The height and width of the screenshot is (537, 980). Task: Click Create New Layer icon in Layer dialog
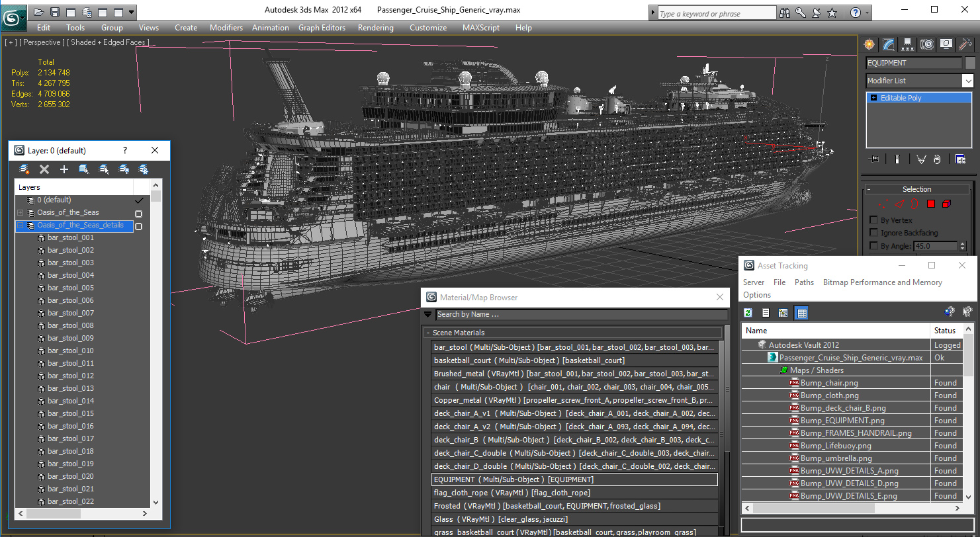pos(24,169)
